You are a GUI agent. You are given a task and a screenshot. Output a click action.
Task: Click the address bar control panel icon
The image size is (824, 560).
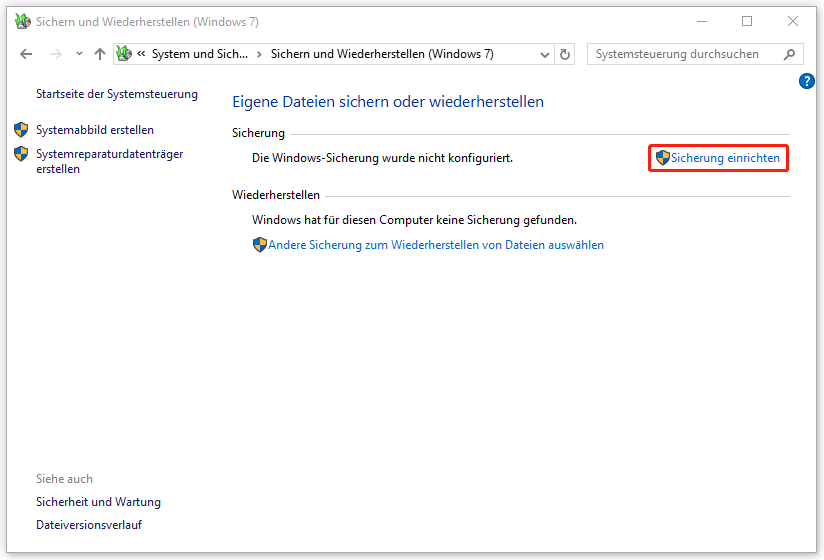[124, 54]
